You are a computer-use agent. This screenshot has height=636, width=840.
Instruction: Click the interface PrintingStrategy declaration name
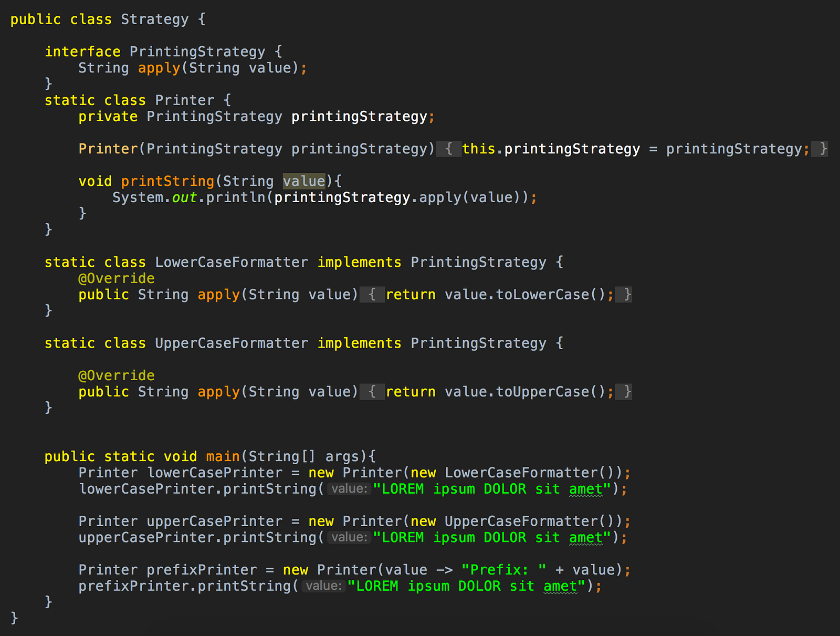[197, 51]
